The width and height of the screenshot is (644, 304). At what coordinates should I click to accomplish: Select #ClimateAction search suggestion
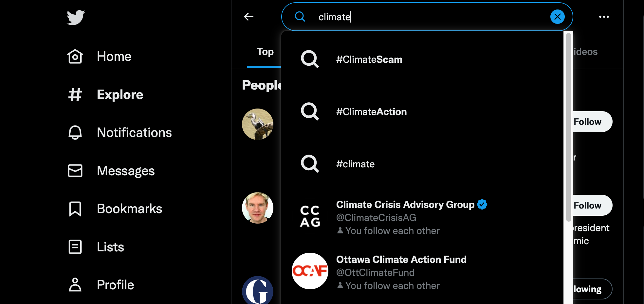[422, 111]
